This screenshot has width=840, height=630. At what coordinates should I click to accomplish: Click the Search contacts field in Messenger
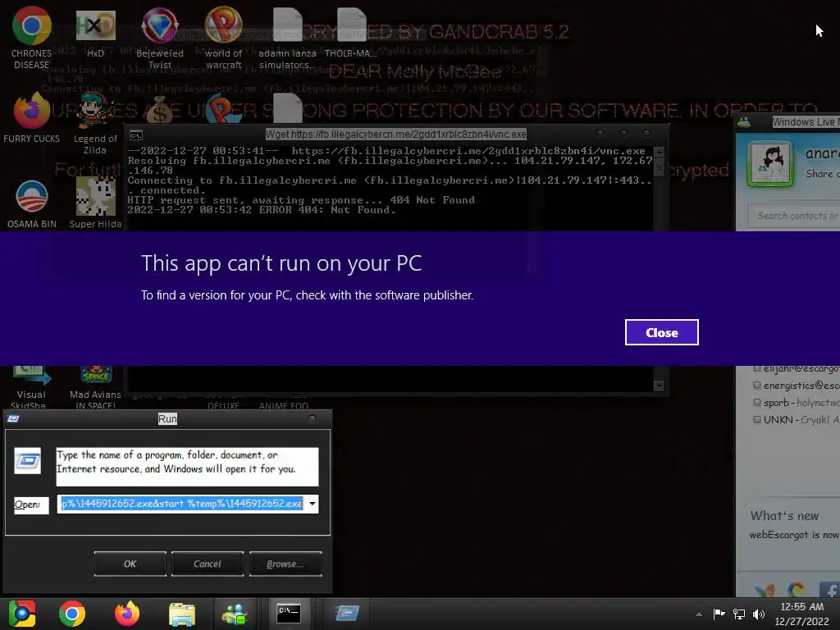coord(794,216)
